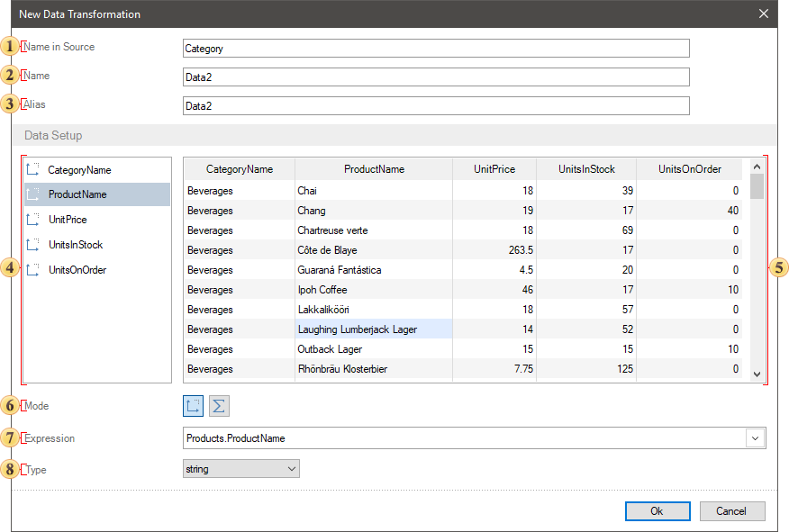
Task: Click the UnitsOnOrder field icon in list
Action: pyautogui.click(x=33, y=269)
